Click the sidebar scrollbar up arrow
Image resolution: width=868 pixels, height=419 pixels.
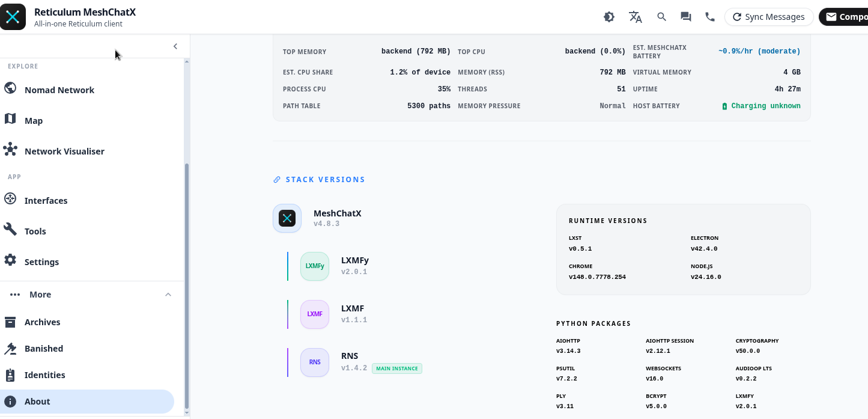pyautogui.click(x=187, y=61)
